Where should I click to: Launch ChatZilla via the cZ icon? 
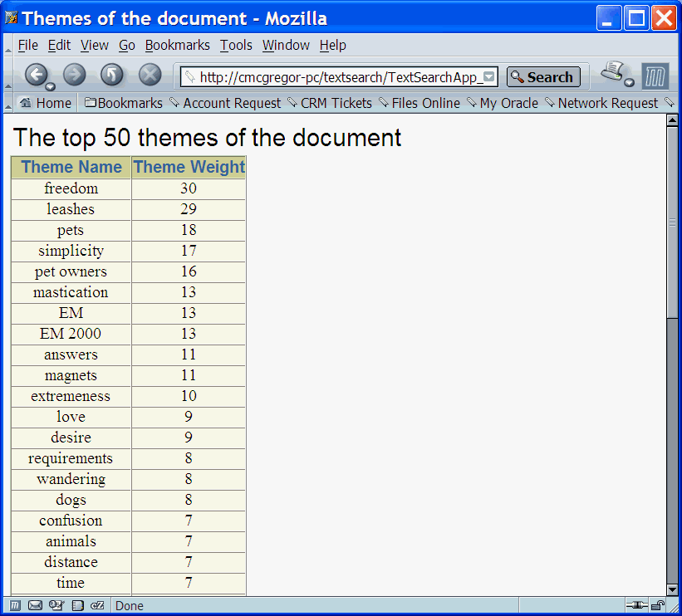pyautogui.click(x=97, y=606)
